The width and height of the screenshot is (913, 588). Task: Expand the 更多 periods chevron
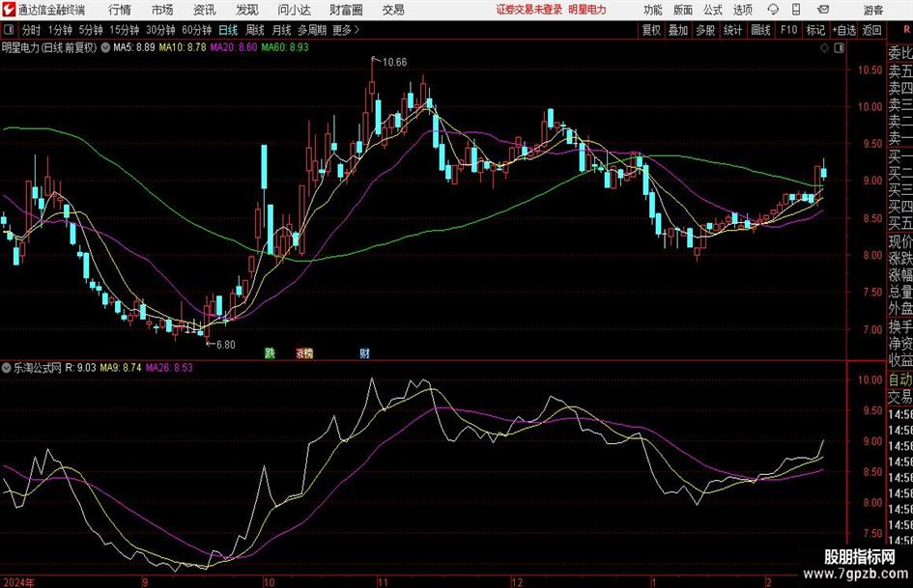click(357, 30)
